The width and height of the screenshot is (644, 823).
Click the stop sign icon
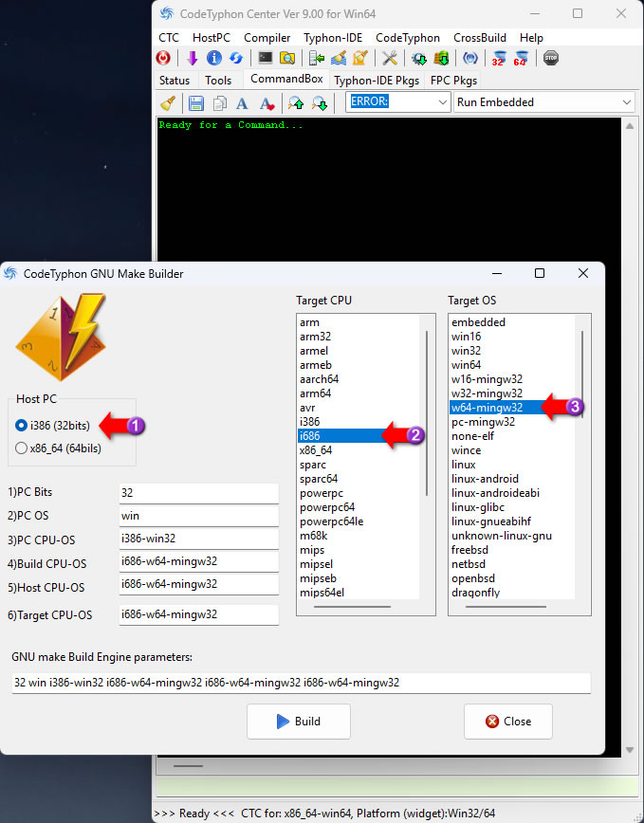[x=551, y=59]
